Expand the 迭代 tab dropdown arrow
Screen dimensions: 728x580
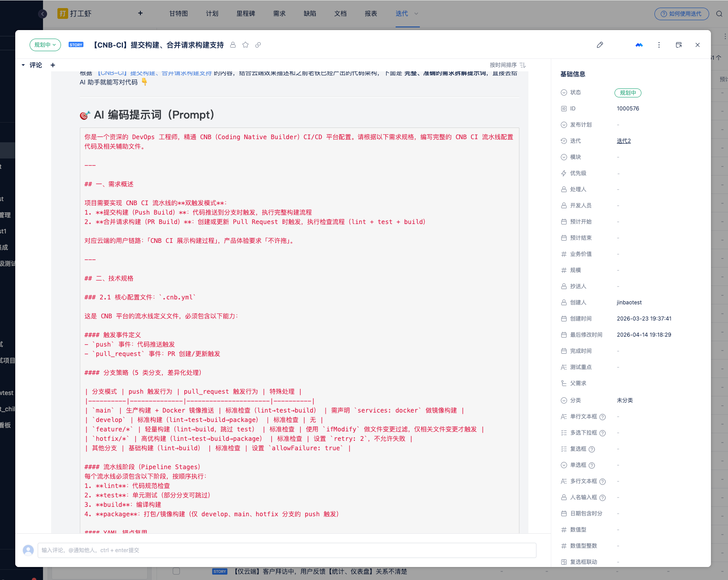click(x=416, y=13)
